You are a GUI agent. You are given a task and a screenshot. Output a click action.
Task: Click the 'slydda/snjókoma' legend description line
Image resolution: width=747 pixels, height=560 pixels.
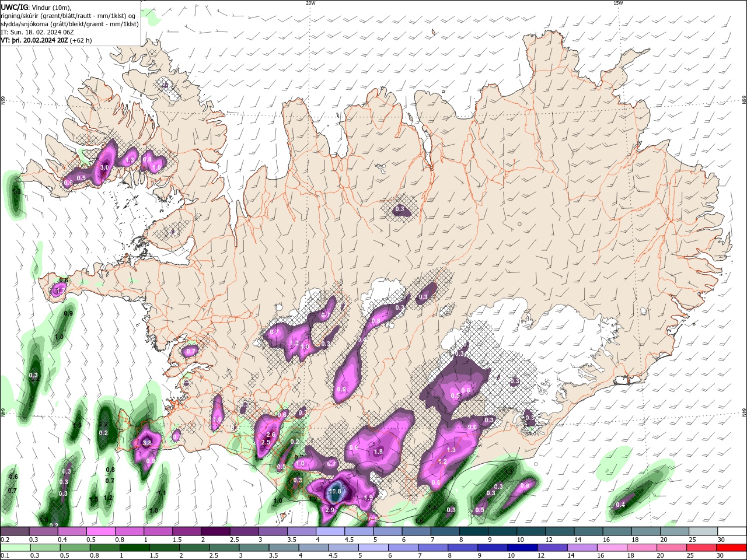pyautogui.click(x=69, y=24)
